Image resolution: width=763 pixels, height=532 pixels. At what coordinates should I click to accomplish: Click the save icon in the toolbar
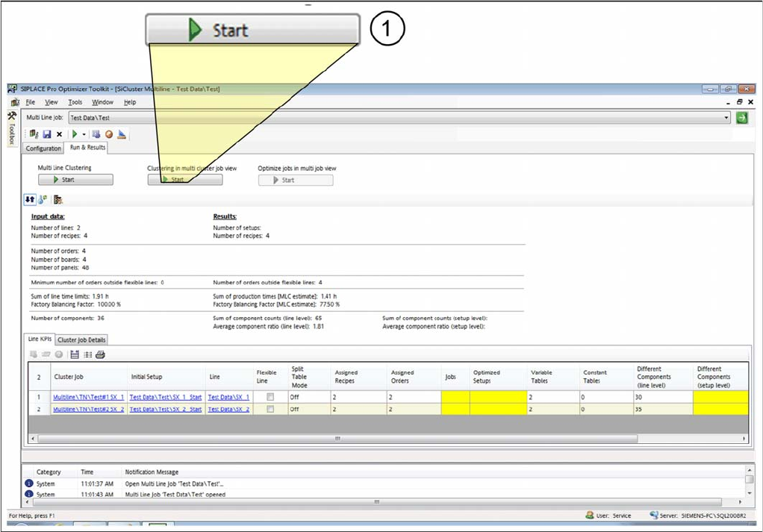[x=47, y=134]
